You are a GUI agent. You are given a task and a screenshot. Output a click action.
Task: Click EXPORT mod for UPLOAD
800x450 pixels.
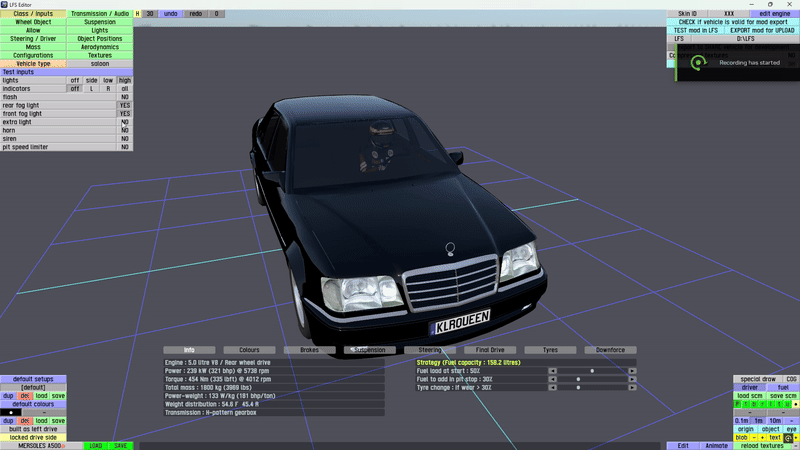coord(762,30)
